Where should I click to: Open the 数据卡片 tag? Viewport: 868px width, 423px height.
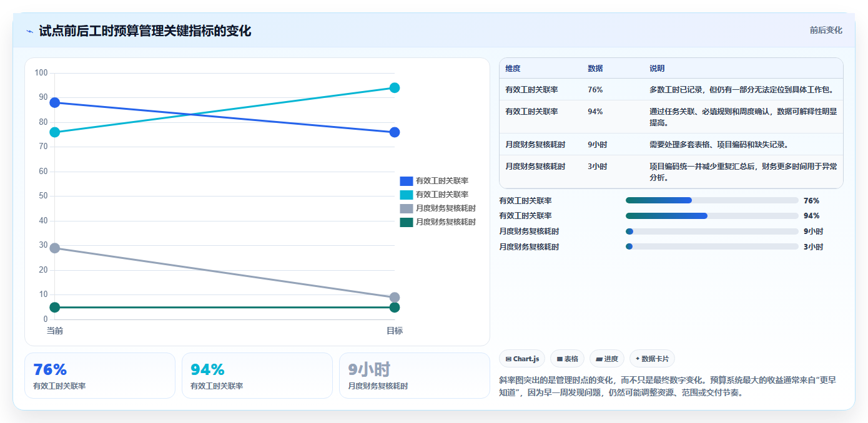point(652,359)
